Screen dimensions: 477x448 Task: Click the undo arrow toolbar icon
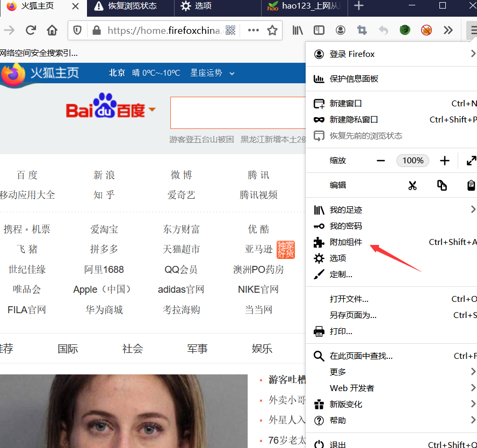pos(383,31)
